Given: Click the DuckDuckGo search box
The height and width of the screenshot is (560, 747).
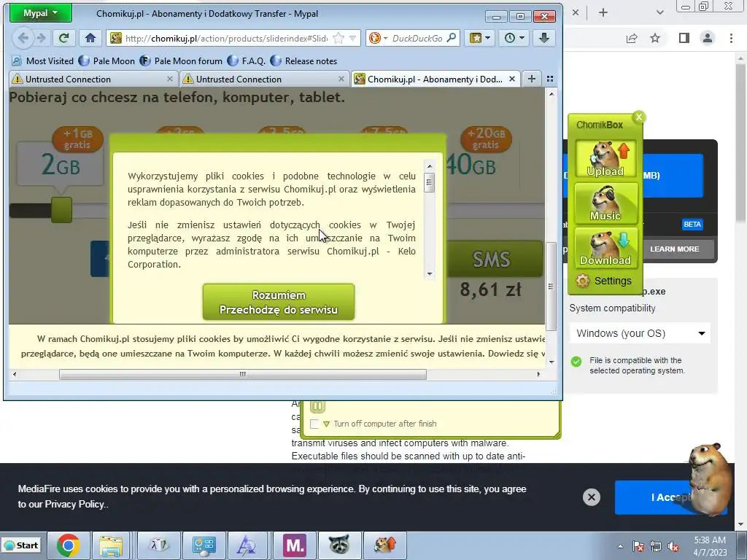Looking at the screenshot, I should pos(417,38).
